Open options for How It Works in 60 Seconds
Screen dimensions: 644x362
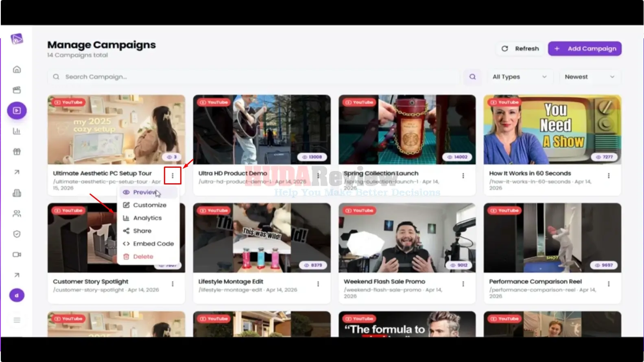[609, 176]
